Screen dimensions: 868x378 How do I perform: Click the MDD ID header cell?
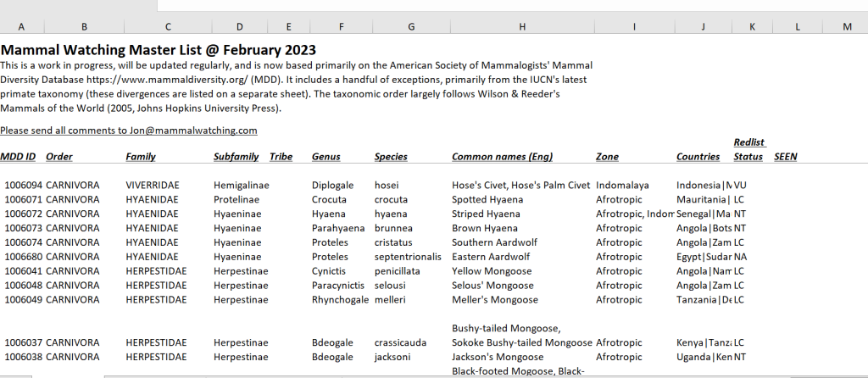[18, 157]
